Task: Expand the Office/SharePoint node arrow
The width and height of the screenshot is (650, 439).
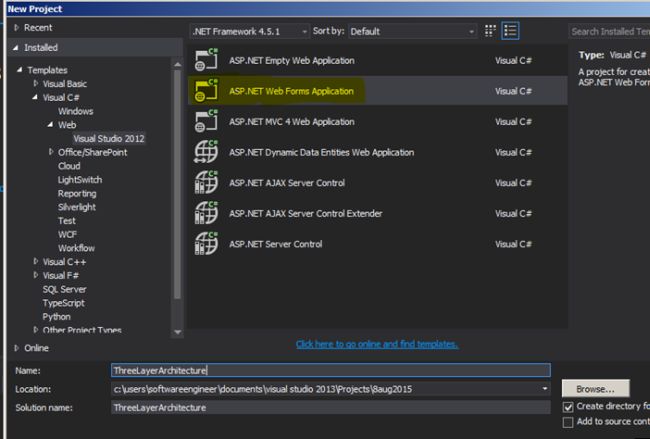Action: (x=51, y=152)
